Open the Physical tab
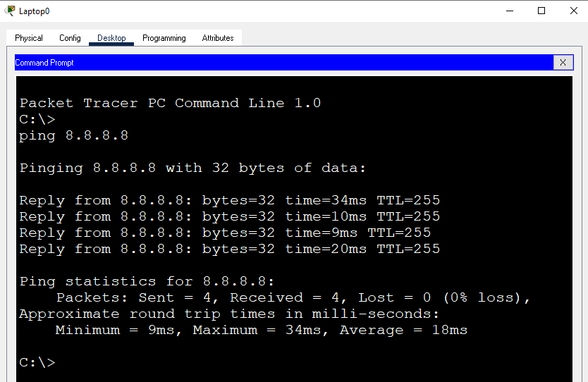The width and height of the screenshot is (588, 382). (29, 38)
